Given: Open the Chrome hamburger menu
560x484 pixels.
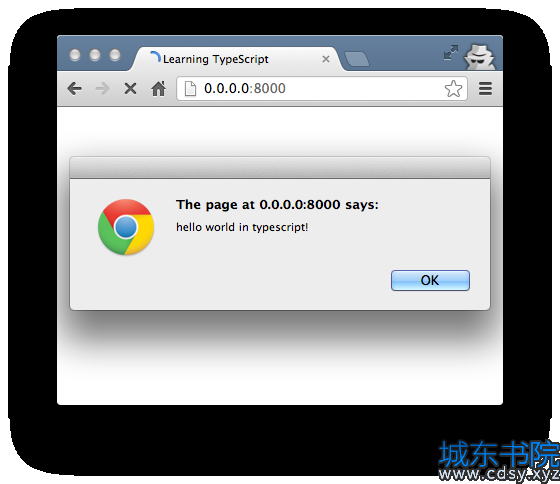Looking at the screenshot, I should (485, 89).
